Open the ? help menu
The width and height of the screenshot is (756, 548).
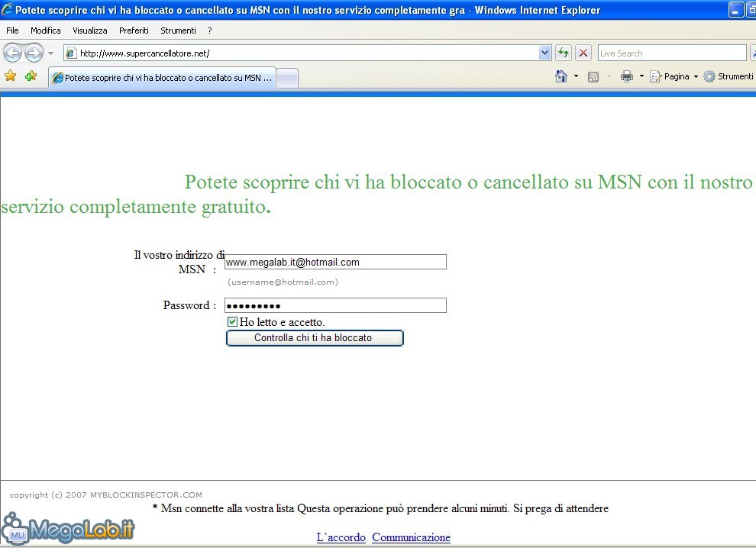click(x=210, y=31)
